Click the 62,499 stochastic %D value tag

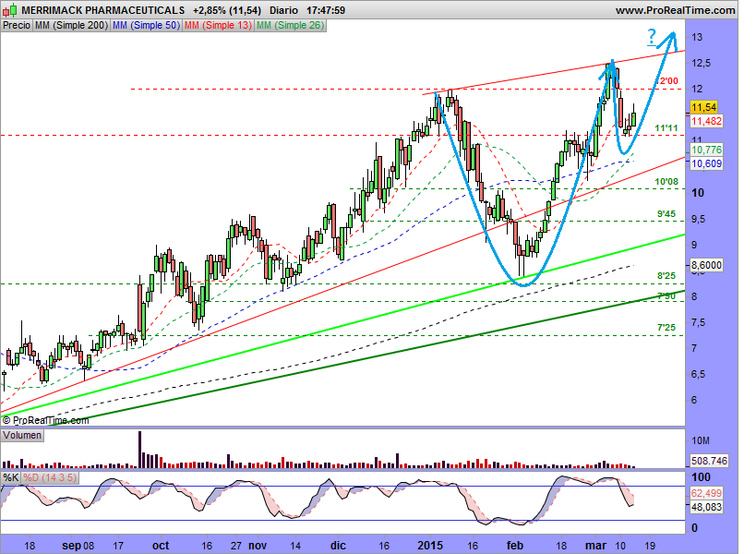pos(706,493)
